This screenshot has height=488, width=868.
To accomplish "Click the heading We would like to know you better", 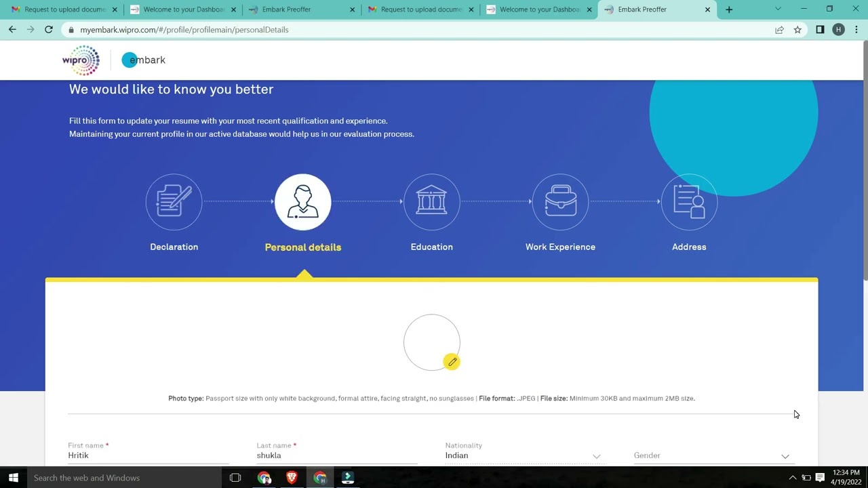I will [x=171, y=89].
